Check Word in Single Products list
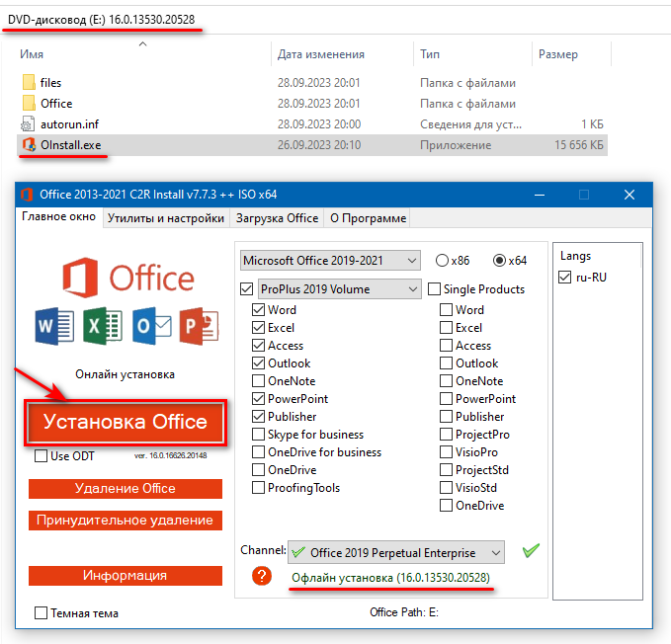The image size is (671, 644). pos(447,309)
